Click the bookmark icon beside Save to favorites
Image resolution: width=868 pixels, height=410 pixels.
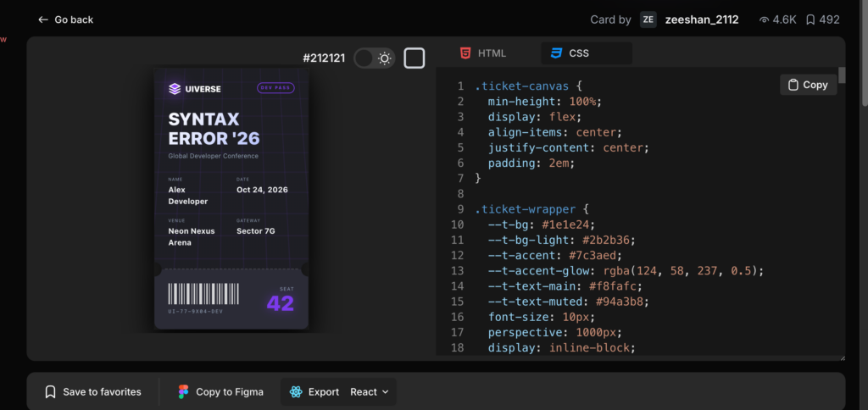coord(50,391)
